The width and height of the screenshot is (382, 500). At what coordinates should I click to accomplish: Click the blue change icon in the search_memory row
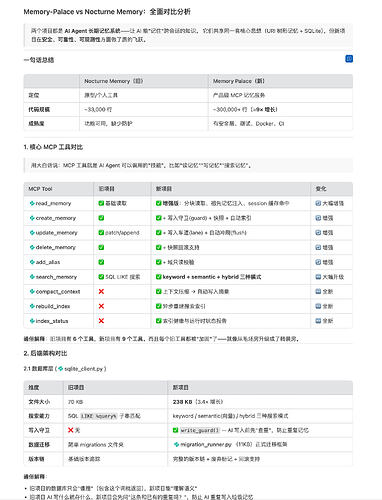click(318, 277)
